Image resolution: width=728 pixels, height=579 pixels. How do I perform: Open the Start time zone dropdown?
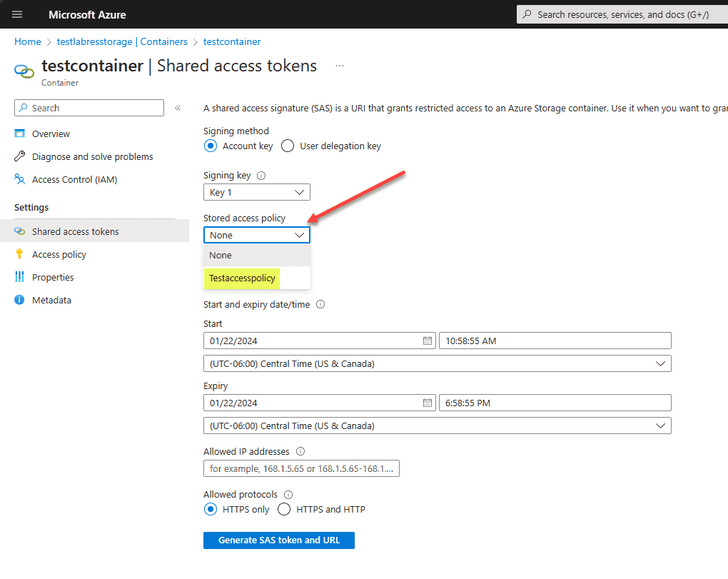coord(438,363)
